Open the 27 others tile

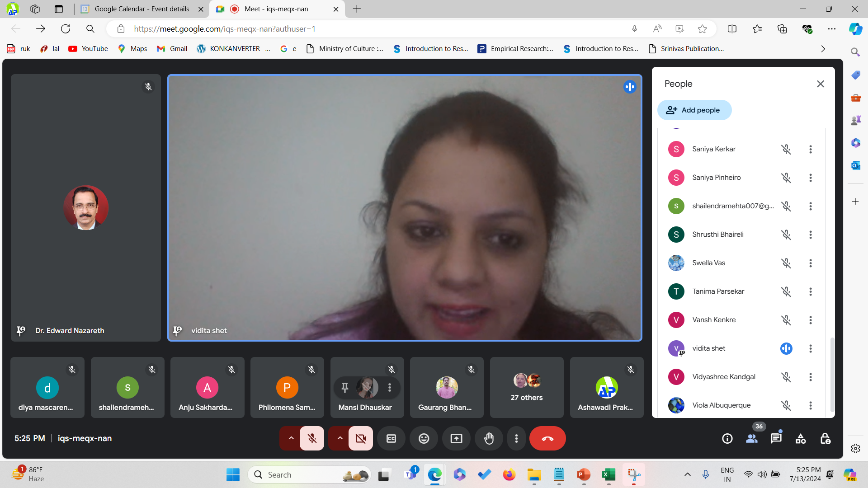(x=526, y=388)
